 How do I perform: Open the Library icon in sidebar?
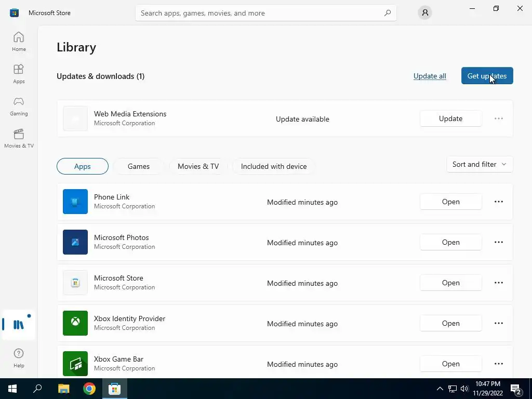tap(19, 325)
